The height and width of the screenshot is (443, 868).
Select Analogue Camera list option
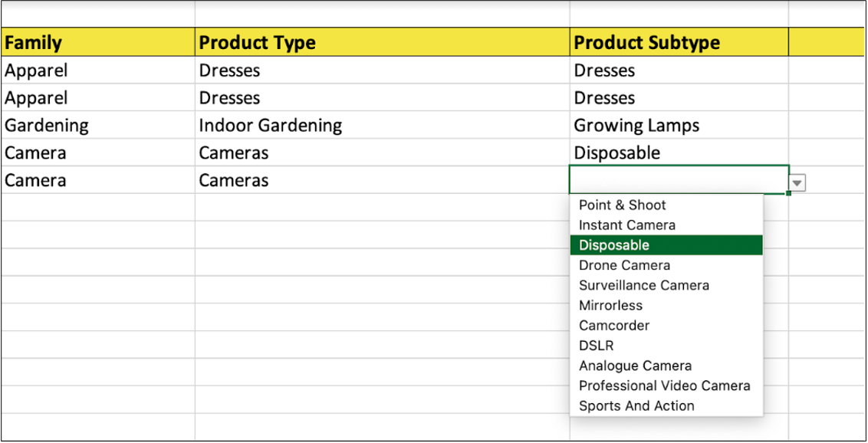(x=635, y=366)
